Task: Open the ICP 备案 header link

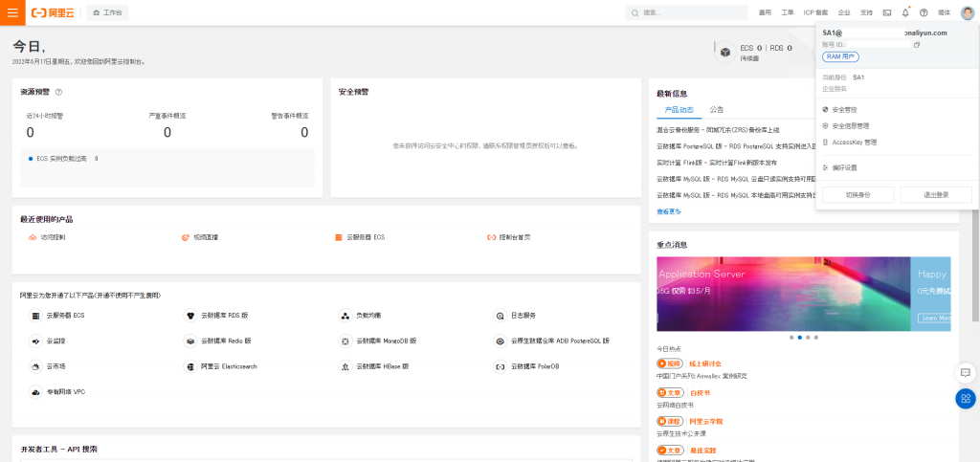Action: 815,12
